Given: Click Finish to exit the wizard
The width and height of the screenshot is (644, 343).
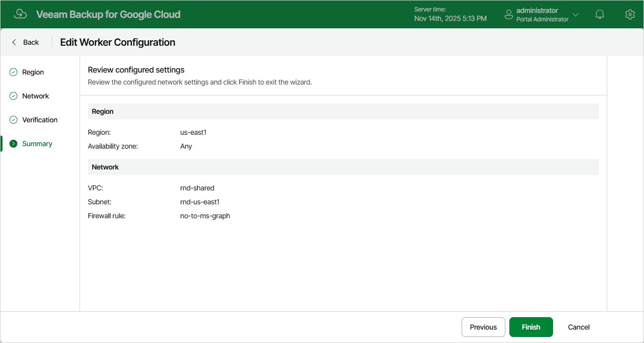Looking at the screenshot, I should 531,327.
